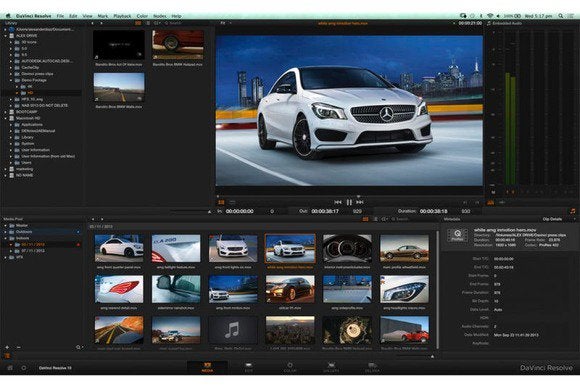
Task: Open the MEDIA page tab
Action: pos(207,367)
